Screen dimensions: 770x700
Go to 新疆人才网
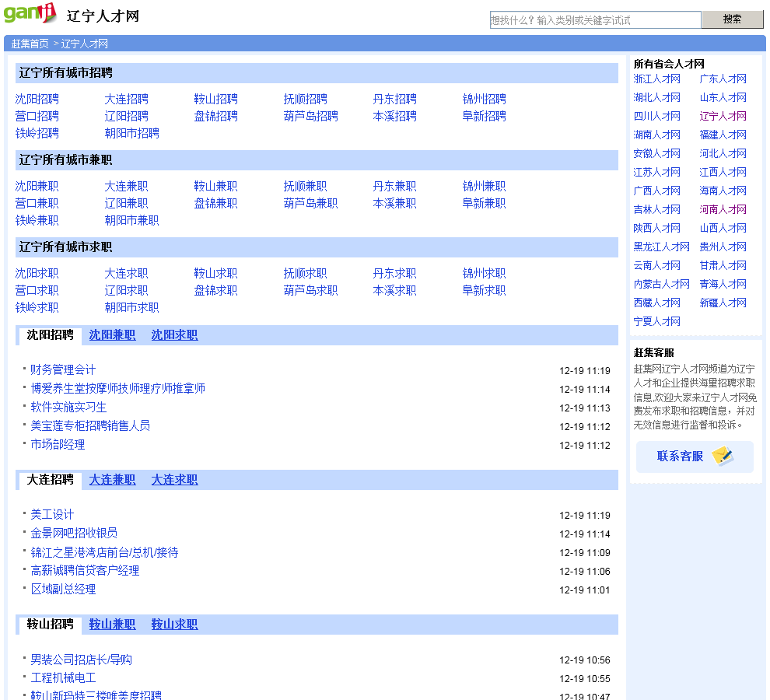[x=723, y=303]
